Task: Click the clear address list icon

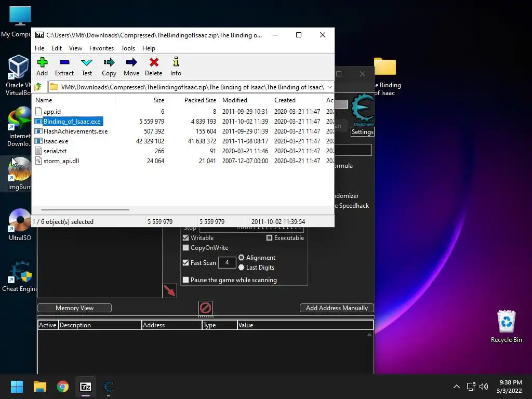Action: [206, 308]
